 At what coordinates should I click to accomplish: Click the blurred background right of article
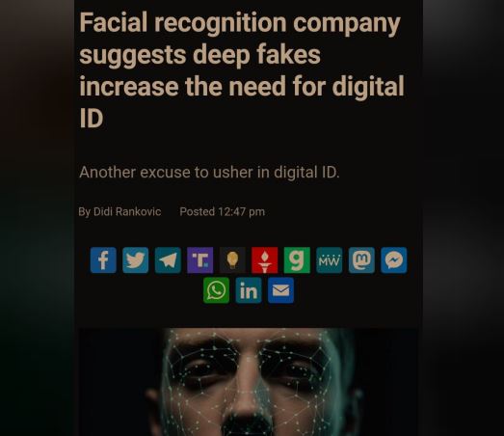[x=464, y=218]
